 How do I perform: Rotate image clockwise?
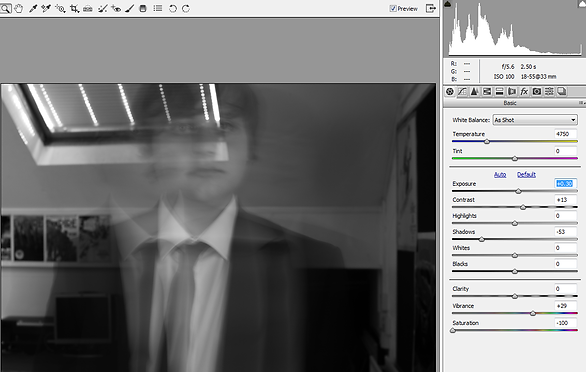pyautogui.click(x=186, y=8)
